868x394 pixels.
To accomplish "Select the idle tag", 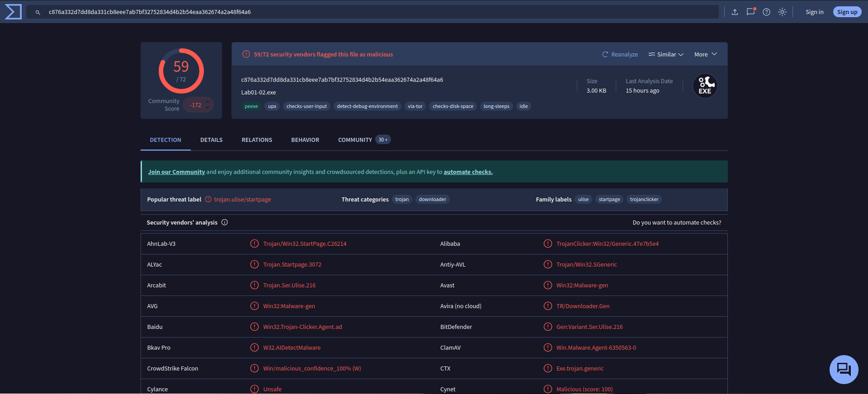I will coord(524,107).
